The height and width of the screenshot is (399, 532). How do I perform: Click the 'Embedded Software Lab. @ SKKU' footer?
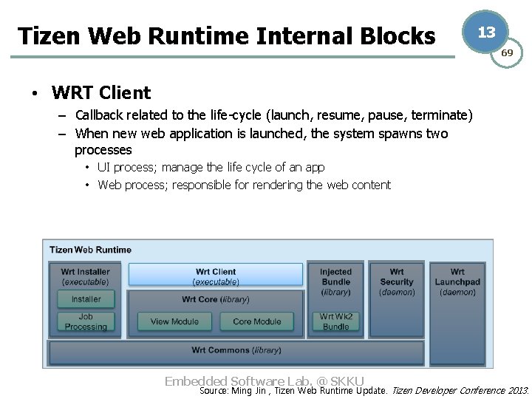(x=265, y=381)
